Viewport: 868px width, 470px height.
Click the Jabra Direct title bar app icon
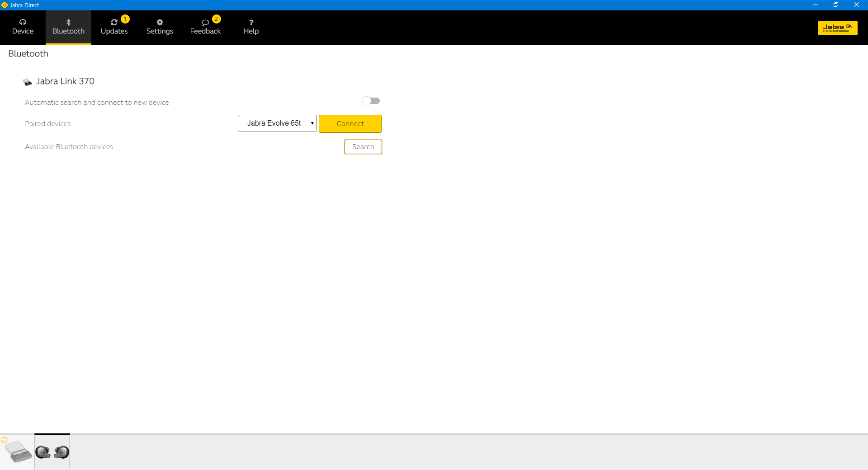(x=5, y=5)
